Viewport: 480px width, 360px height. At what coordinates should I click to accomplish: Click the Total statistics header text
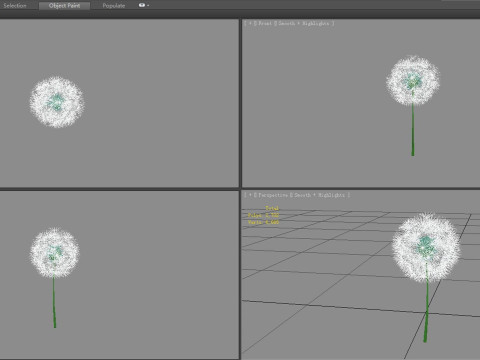coord(272,208)
